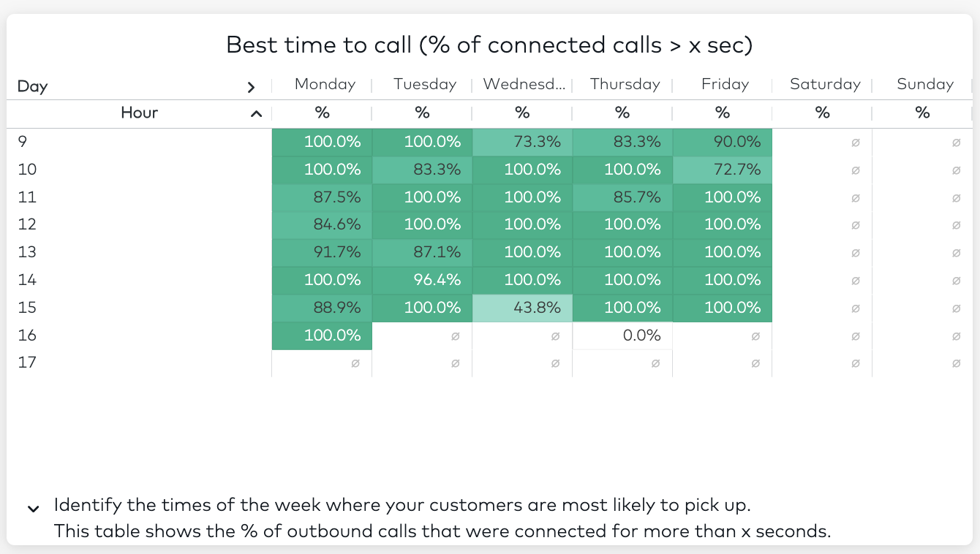Collapse the description text chevron

(x=33, y=509)
